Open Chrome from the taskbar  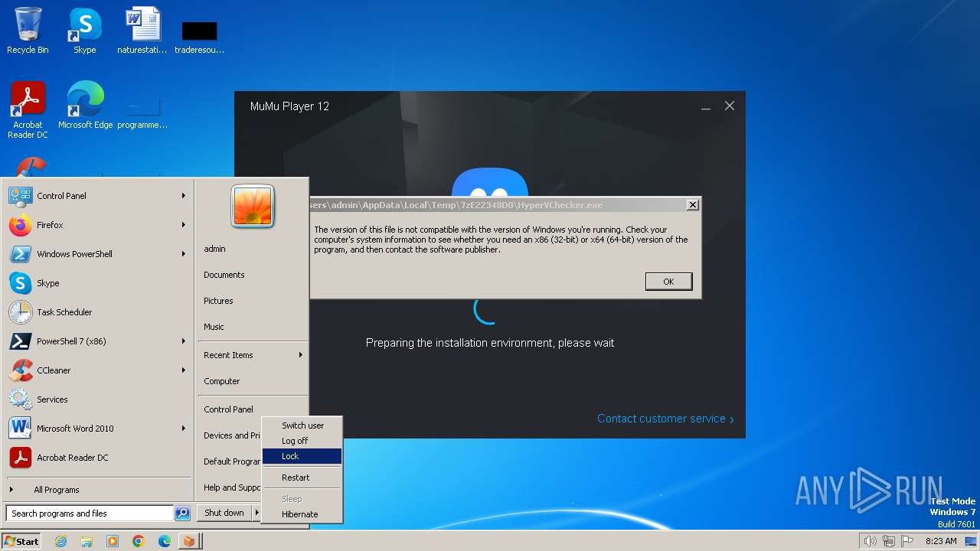click(x=139, y=541)
